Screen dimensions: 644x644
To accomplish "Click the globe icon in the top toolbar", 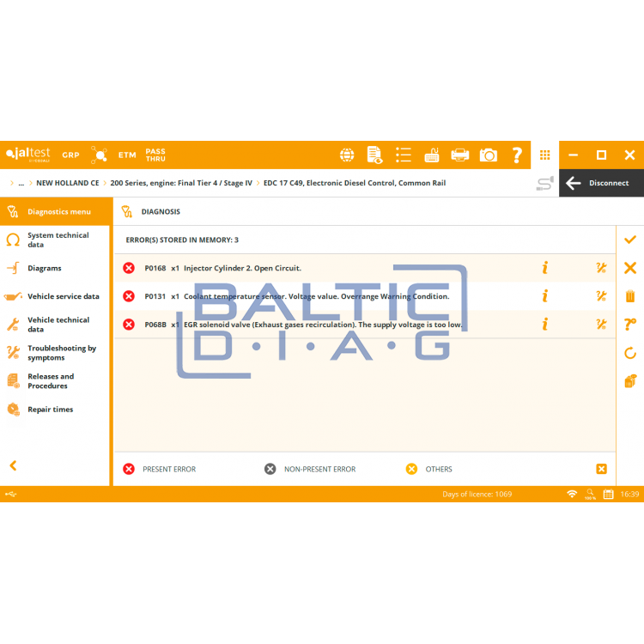I will (x=347, y=155).
